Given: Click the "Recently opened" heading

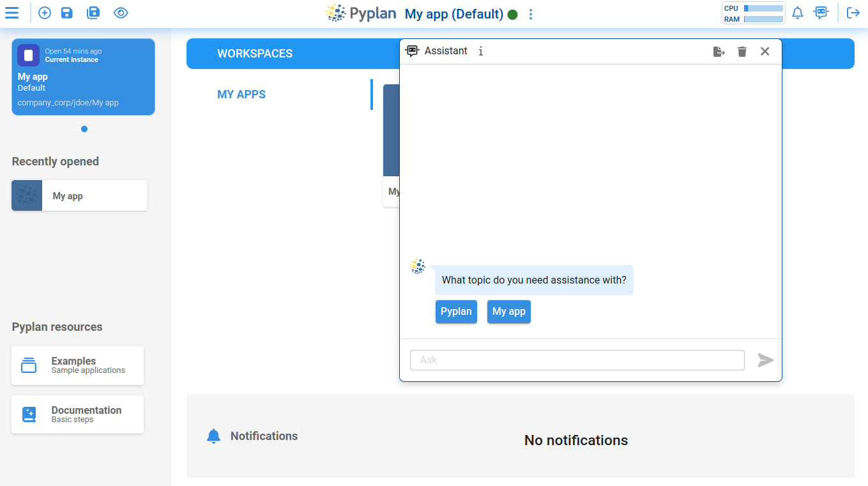Looking at the screenshot, I should (x=56, y=162).
